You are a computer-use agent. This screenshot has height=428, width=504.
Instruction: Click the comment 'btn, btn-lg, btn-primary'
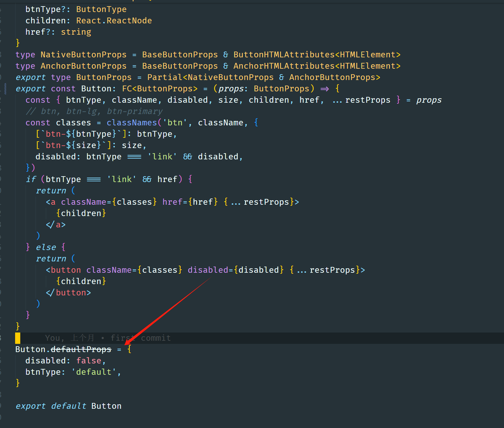(94, 111)
